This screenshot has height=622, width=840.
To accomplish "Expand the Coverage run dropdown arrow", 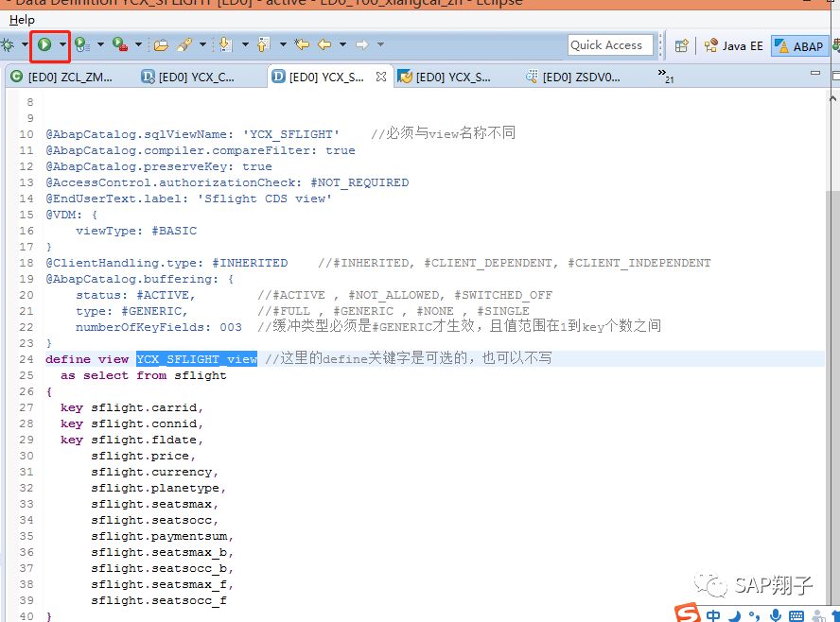I will pyautogui.click(x=100, y=44).
